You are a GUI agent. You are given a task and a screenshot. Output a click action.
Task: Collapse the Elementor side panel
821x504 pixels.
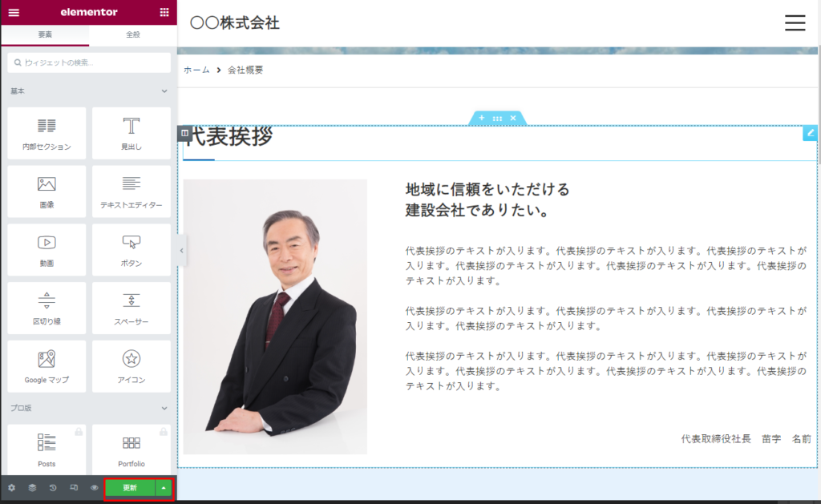181,251
